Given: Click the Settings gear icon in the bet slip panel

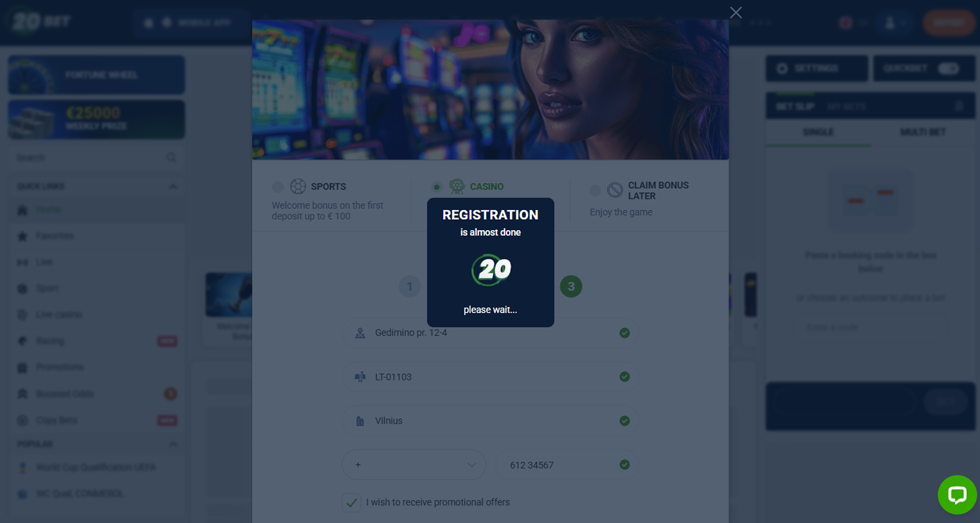Looking at the screenshot, I should coord(782,68).
